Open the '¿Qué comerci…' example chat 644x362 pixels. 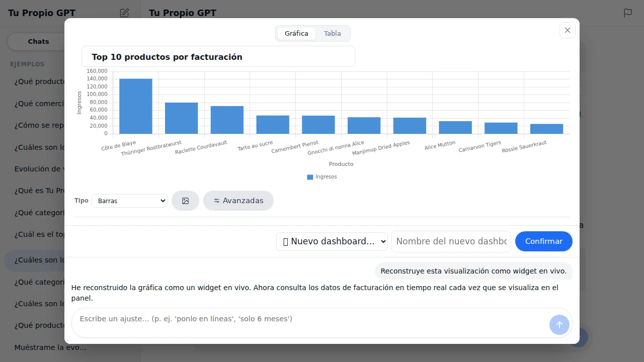(x=40, y=104)
